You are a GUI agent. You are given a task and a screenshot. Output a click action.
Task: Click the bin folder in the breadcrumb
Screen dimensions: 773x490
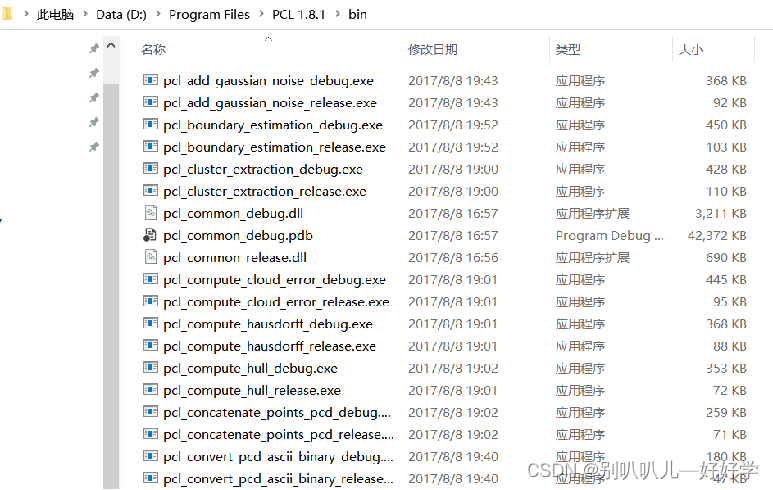(357, 14)
